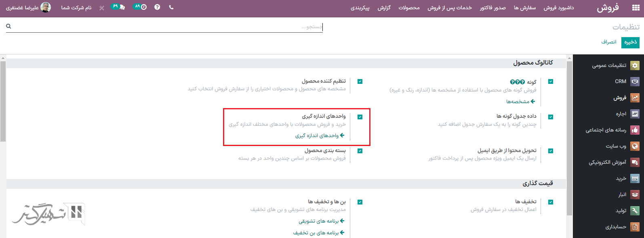Open برنامه های بن تخفیف link

pyautogui.click(x=319, y=233)
